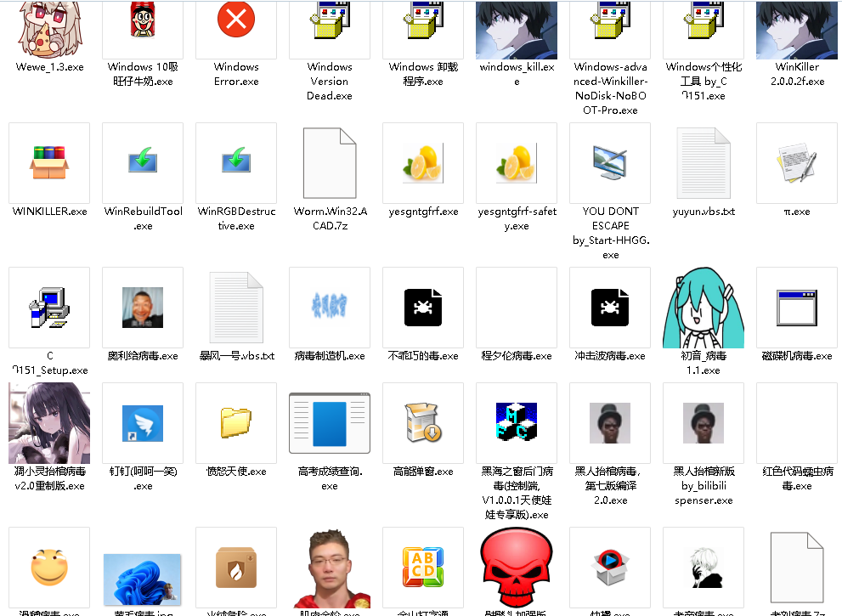842x616 pixels.
Task: Select the WINKILLER.exe package icon
Action: (x=48, y=163)
